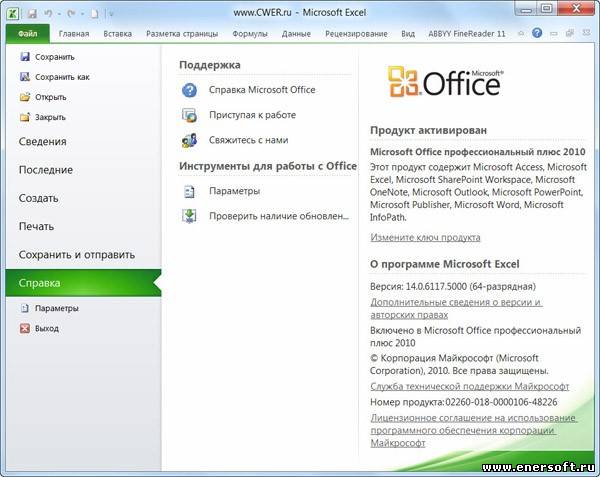Open the Лицензионное соглашение license link

[x=473, y=431]
